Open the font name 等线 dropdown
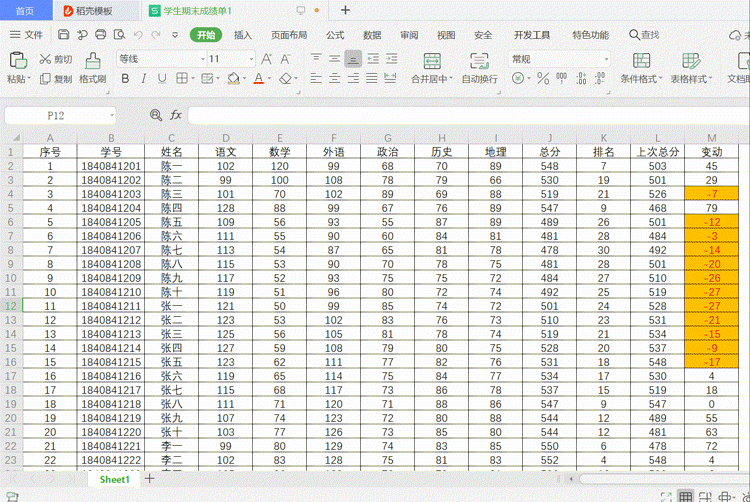The height and width of the screenshot is (502, 750). [203, 59]
